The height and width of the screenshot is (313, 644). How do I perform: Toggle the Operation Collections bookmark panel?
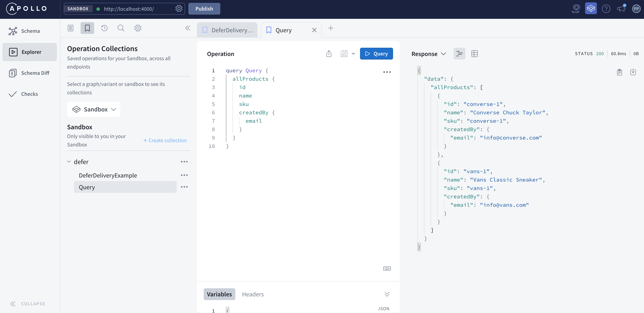(x=87, y=28)
